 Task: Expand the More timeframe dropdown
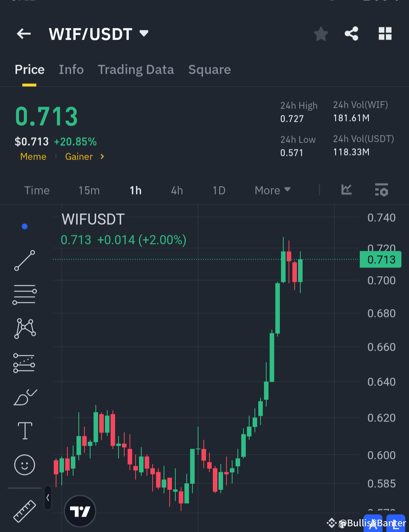(272, 190)
